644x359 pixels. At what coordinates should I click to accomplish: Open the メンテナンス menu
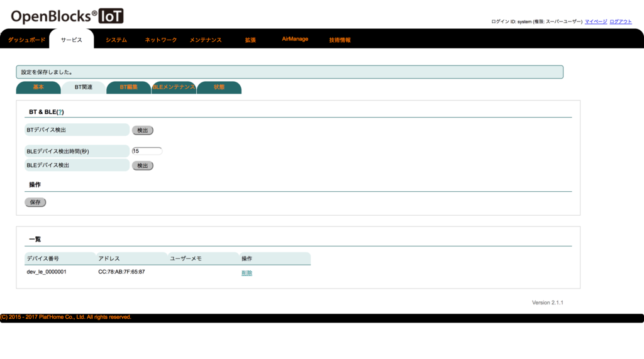pyautogui.click(x=206, y=40)
